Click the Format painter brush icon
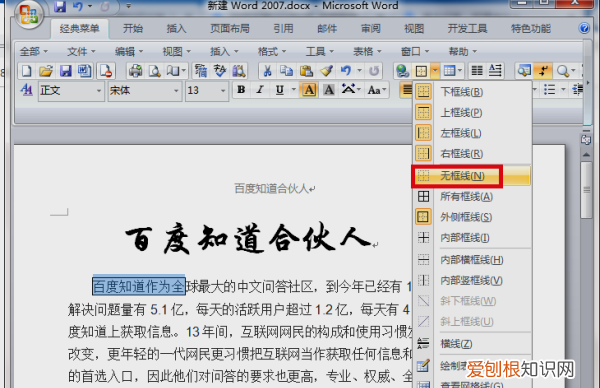 326,71
